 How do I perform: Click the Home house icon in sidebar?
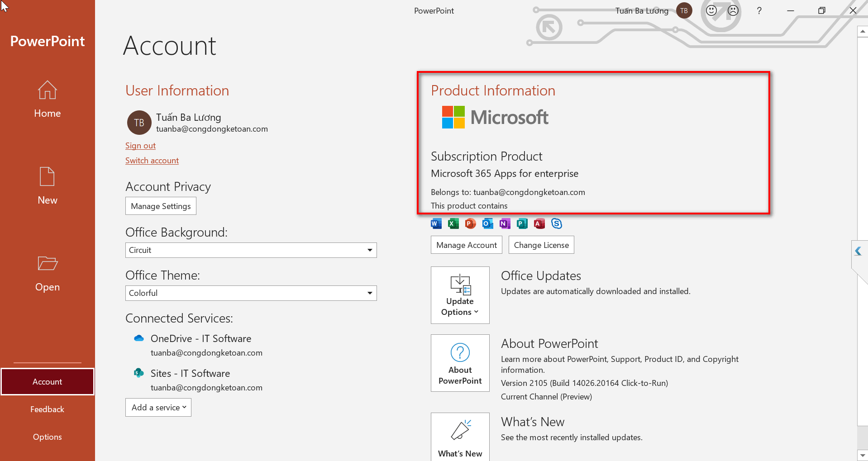[47, 90]
